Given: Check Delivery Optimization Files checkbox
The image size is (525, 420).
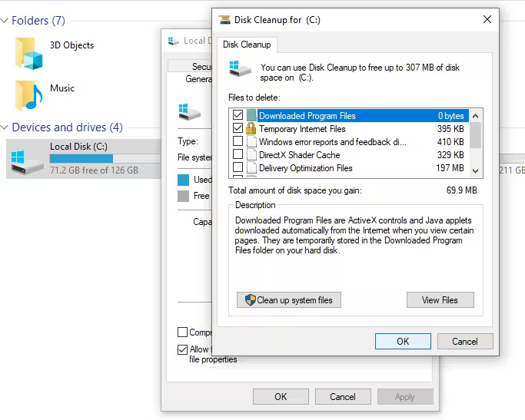Looking at the screenshot, I should click(238, 167).
